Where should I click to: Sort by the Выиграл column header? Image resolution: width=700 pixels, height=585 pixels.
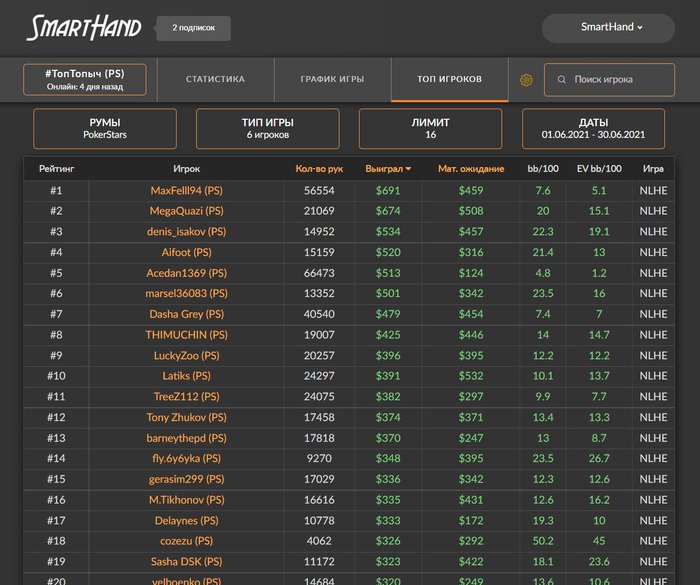pyautogui.click(x=388, y=169)
